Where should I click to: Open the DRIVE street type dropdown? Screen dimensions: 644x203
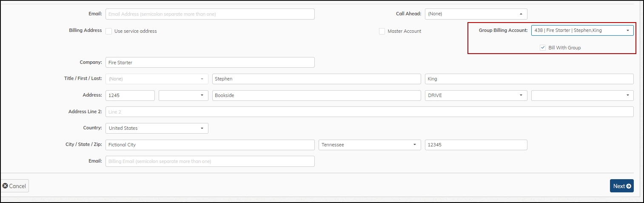(x=476, y=95)
